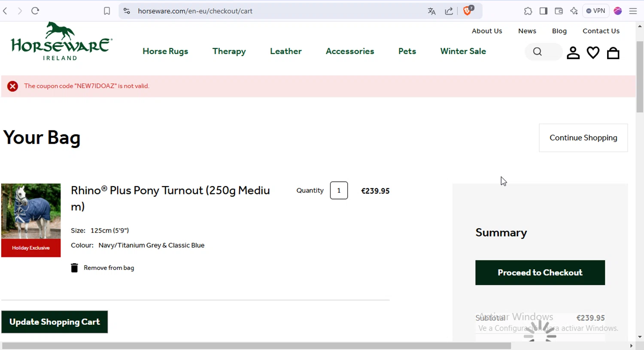Open the Rhino Plus Pony Turnout product title
Screen dimensions: 644x350
click(170, 198)
